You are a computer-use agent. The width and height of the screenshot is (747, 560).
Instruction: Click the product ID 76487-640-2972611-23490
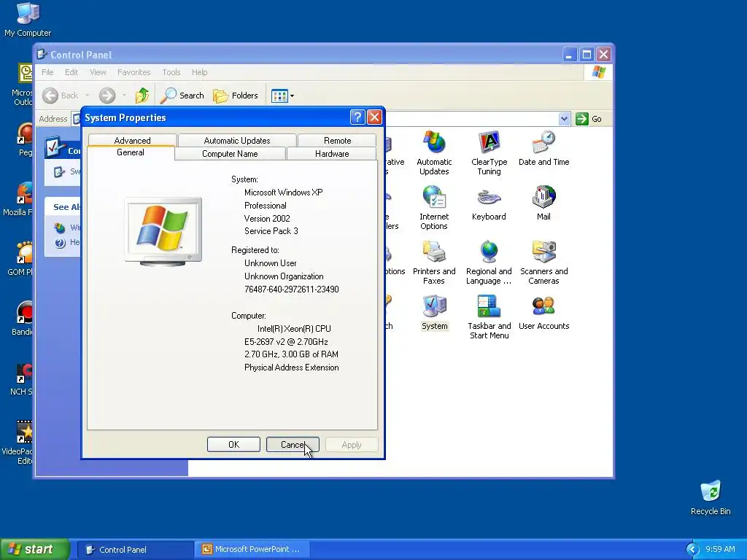point(292,289)
